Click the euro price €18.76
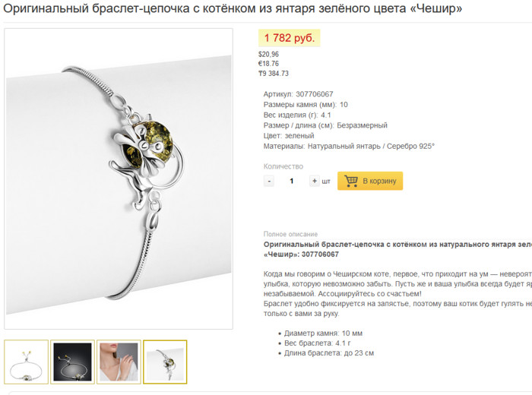This screenshot has width=532, height=395. pyautogui.click(x=268, y=64)
